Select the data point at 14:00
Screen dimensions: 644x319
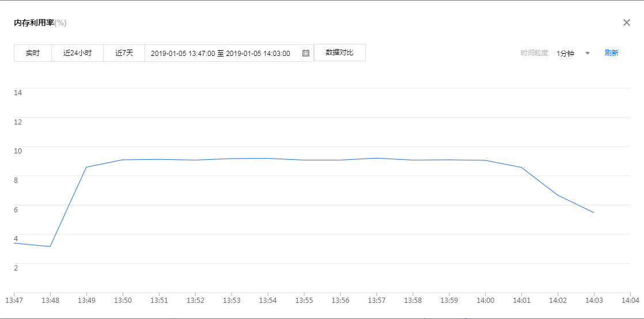486,160
